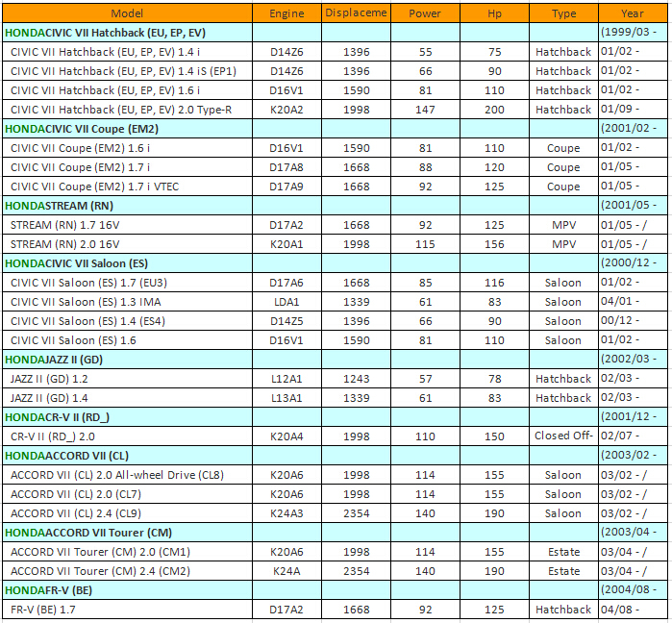Click engine code D17A8
This screenshot has height=623, width=672.
[x=286, y=167]
